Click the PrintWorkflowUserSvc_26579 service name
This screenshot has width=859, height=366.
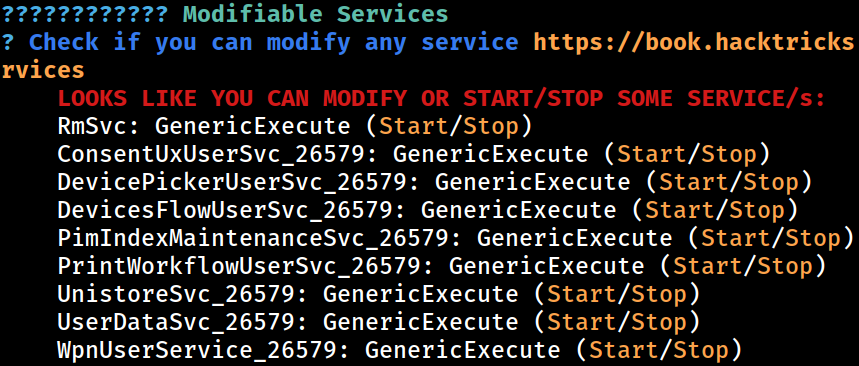[239, 266]
